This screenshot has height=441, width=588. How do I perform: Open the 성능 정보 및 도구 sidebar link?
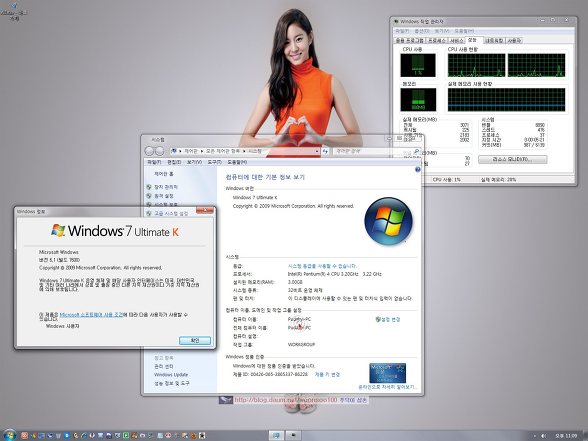(x=172, y=383)
